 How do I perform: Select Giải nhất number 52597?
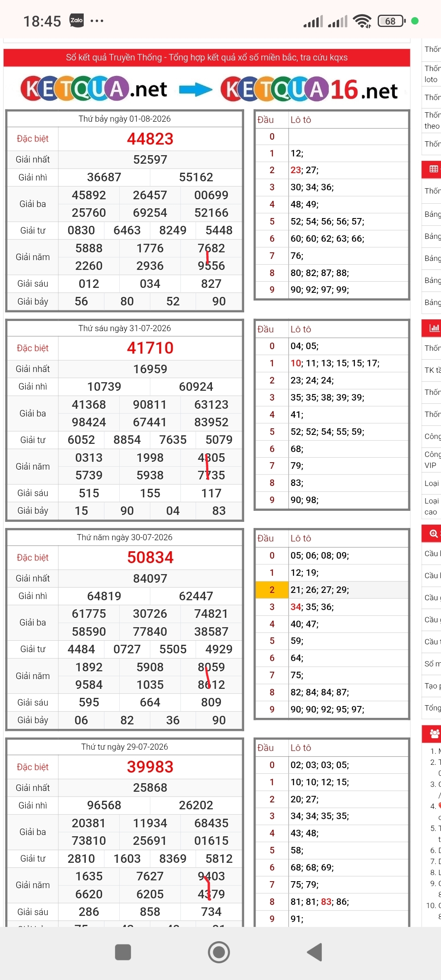tap(150, 160)
